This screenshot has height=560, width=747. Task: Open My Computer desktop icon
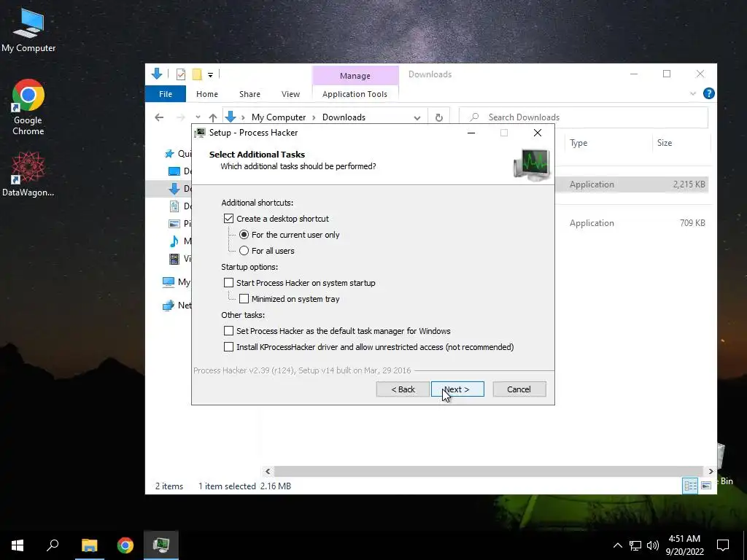[28, 31]
